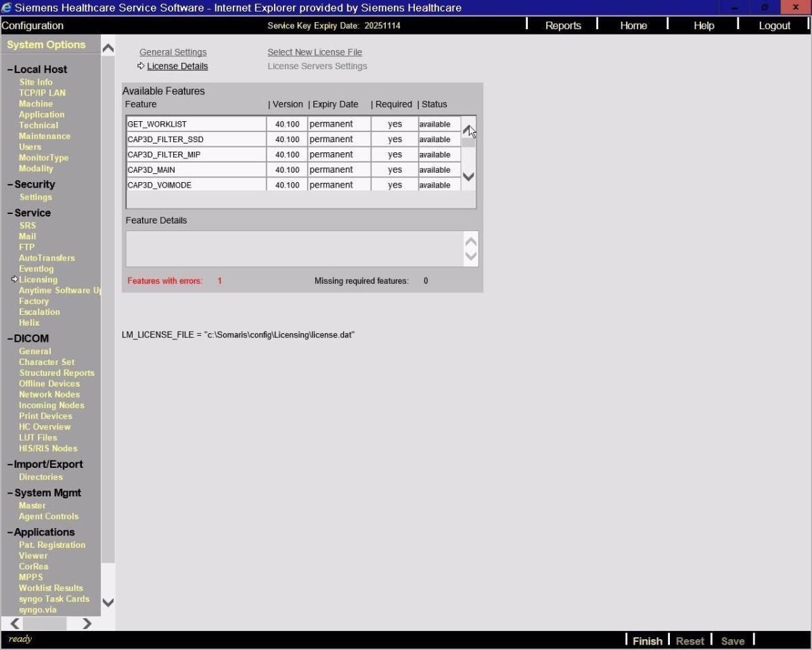Click features table scroll down arrow
The height and width of the screenshot is (650, 812).
click(468, 177)
